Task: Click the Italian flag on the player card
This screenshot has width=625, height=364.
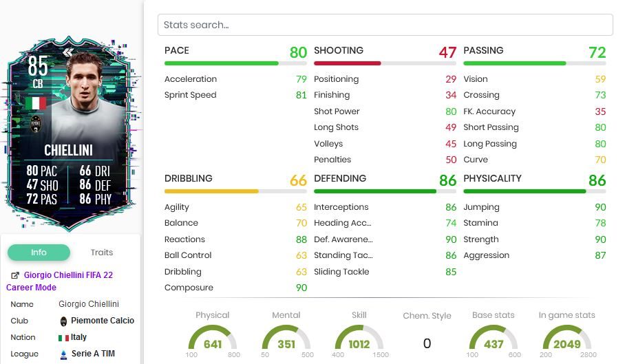Action: [x=36, y=103]
